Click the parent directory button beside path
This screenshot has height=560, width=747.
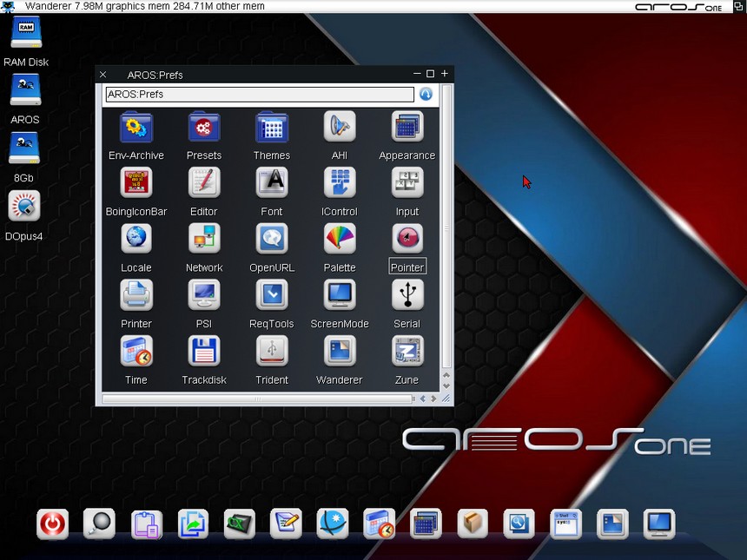pos(426,95)
